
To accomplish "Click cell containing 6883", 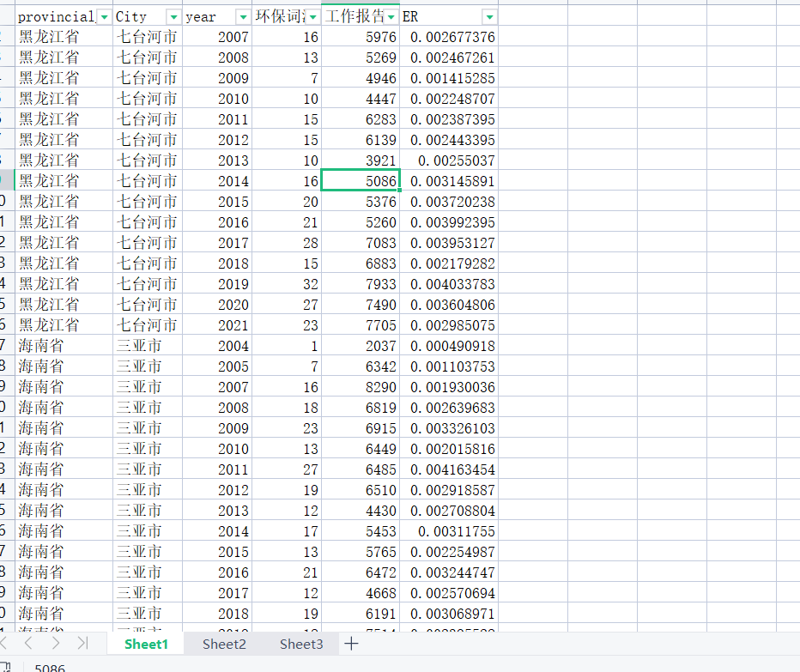I will [x=361, y=263].
